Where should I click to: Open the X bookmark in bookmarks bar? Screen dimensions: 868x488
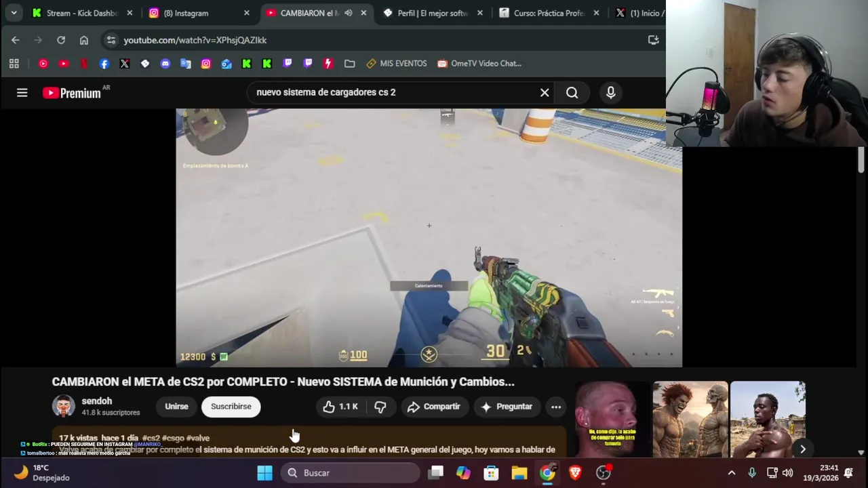(x=125, y=64)
